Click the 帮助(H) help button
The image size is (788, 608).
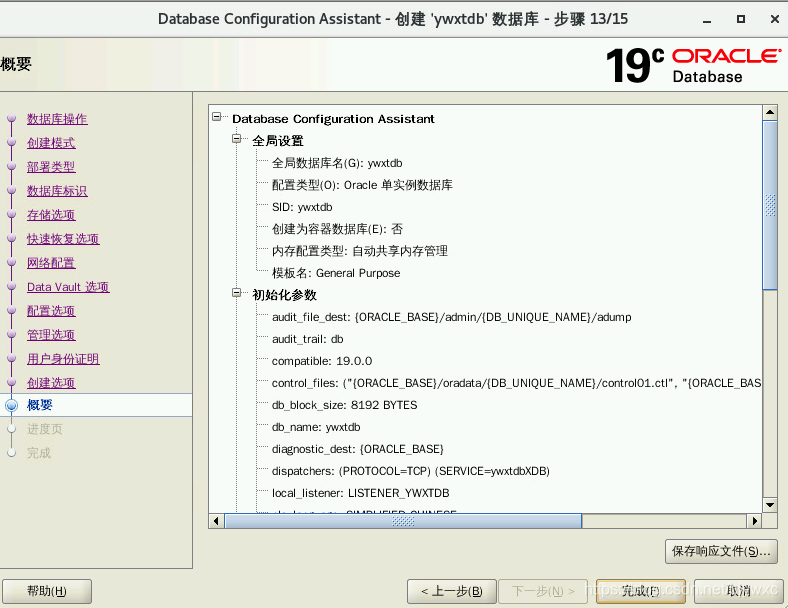tap(47, 591)
